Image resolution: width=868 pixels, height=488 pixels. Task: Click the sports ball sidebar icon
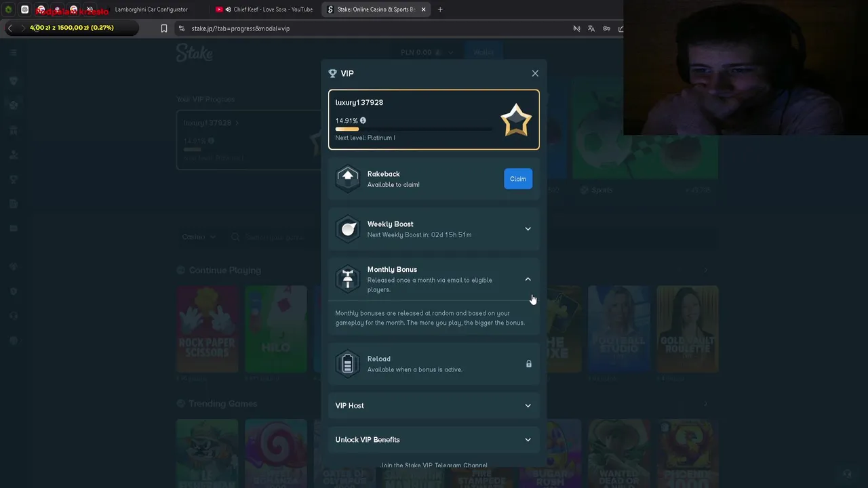coord(14,105)
